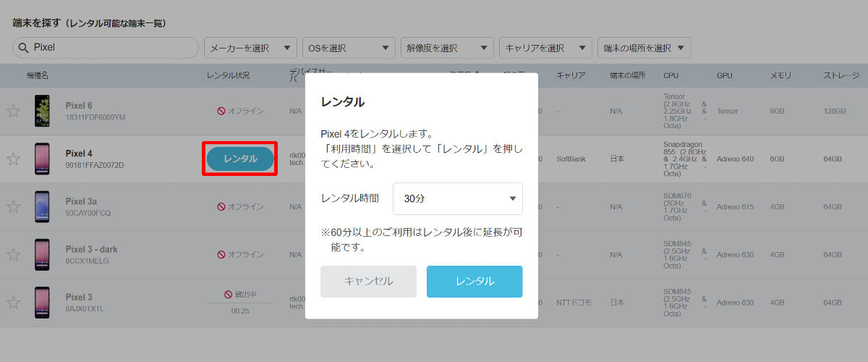The width and height of the screenshot is (868, 362).
Task: Sort by メモリ column header
Action: coord(781,76)
